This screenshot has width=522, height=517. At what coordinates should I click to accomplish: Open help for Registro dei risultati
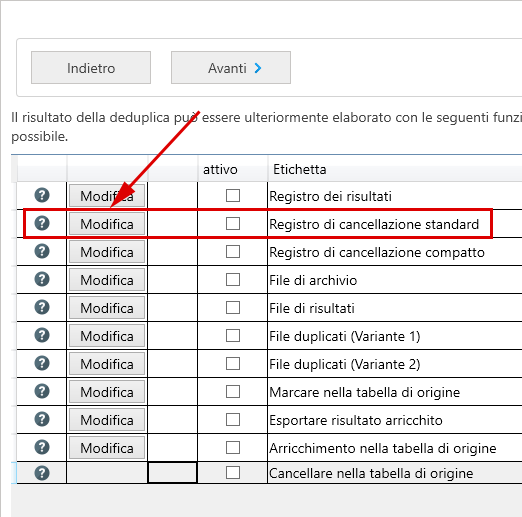42,195
